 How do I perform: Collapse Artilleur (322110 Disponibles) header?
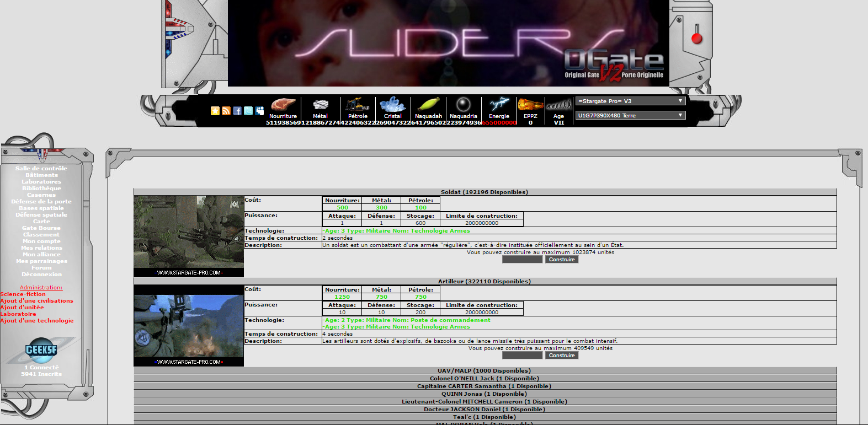485,281
